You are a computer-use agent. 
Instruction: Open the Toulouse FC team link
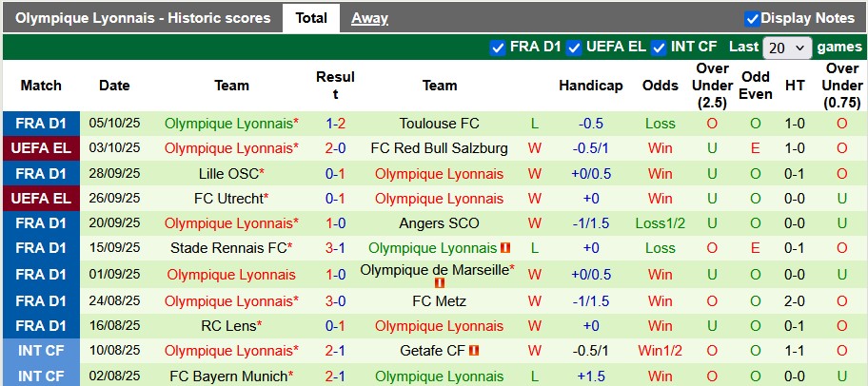440,124
